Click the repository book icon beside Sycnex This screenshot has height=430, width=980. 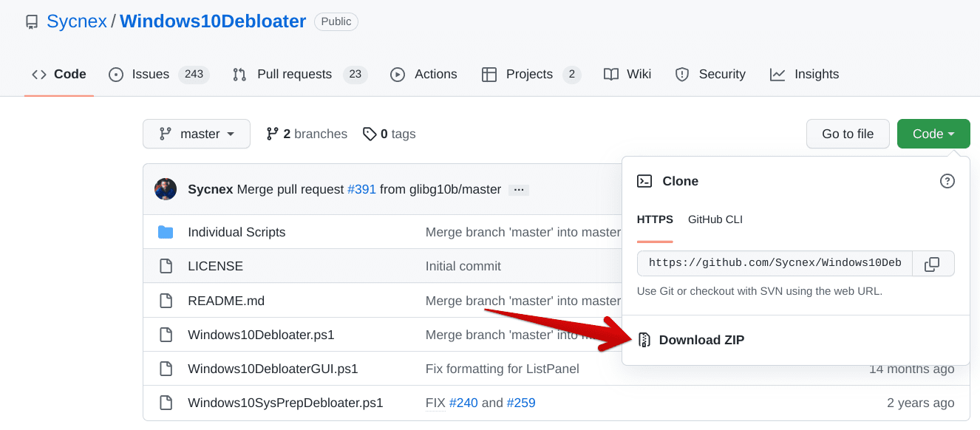pos(32,22)
